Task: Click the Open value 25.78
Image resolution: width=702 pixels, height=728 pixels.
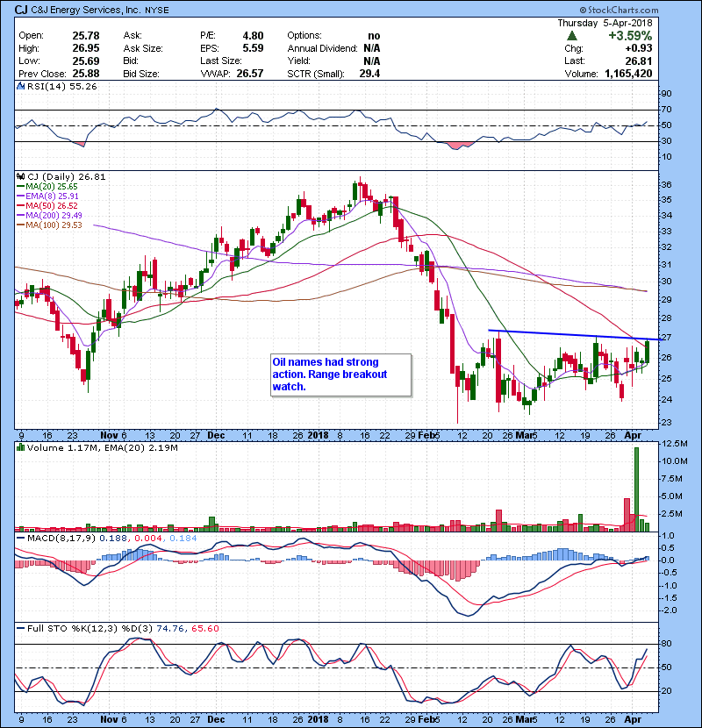Action: coord(86,36)
